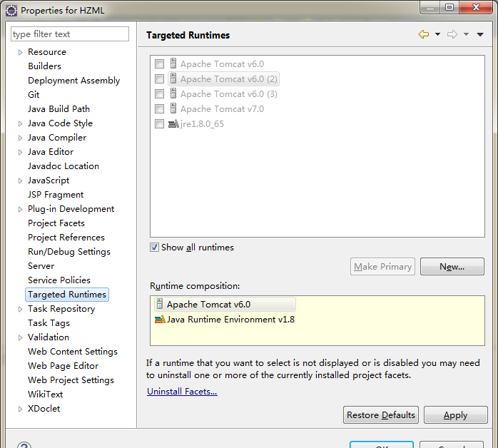Viewport: 498px width, 448px height.
Task: Expand the JavaScript node
Action: (20, 180)
